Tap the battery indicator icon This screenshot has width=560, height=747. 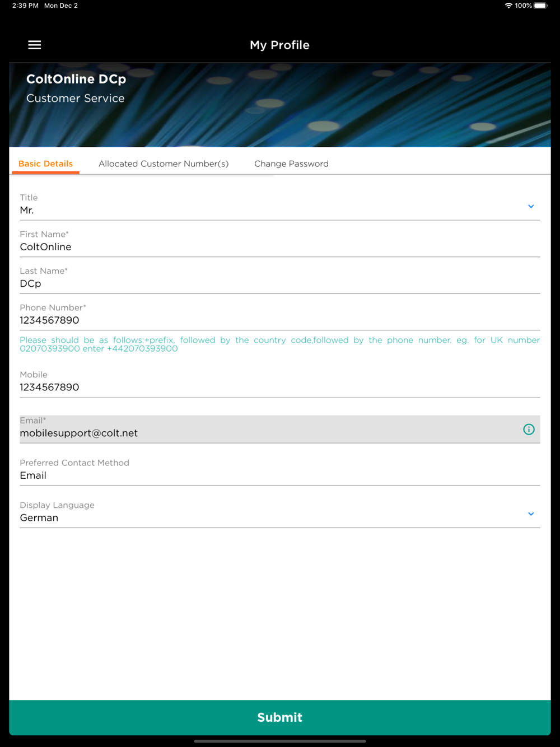[540, 6]
